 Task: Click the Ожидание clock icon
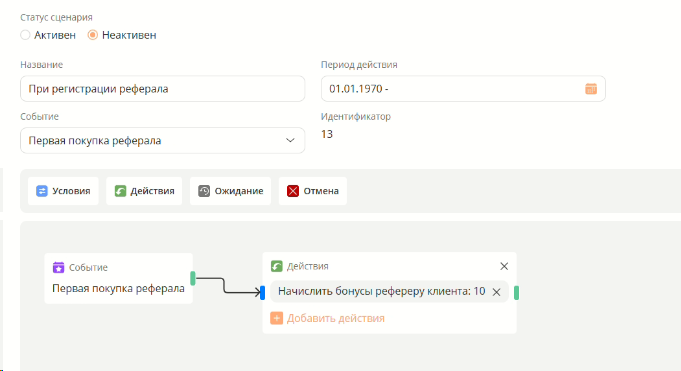(204, 191)
